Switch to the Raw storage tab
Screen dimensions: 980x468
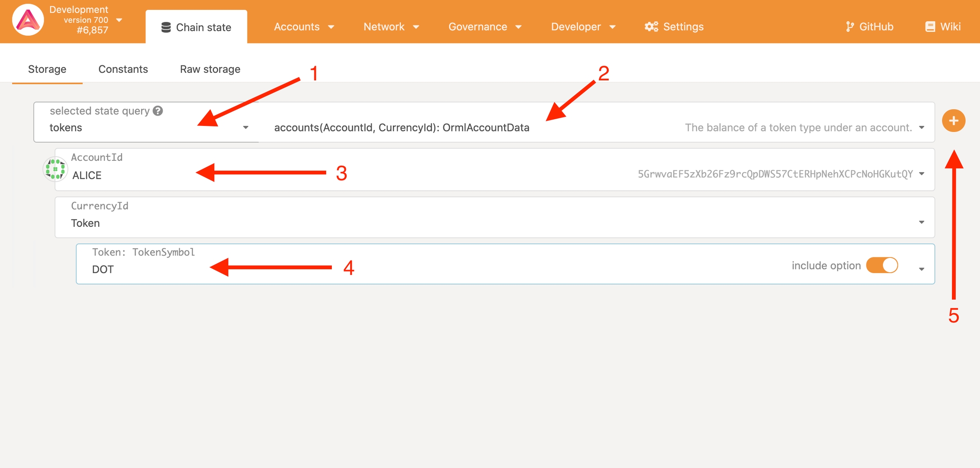[x=210, y=69]
